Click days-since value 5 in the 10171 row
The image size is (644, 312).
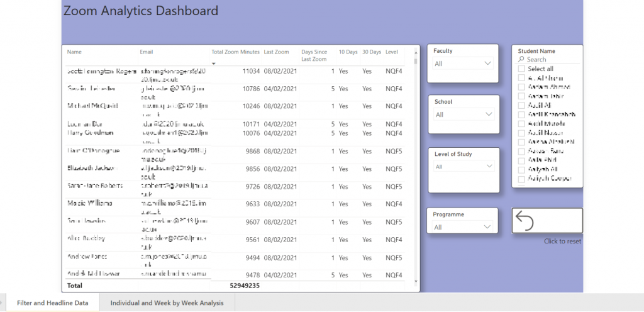[335, 124]
